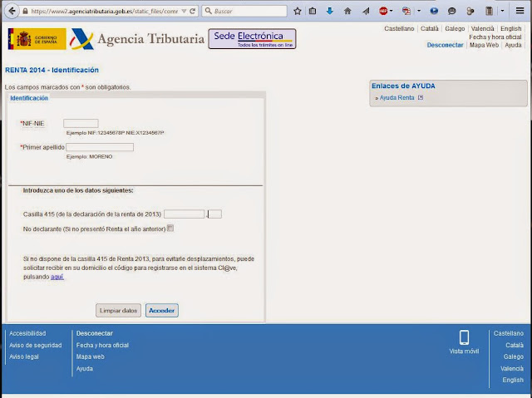Open the Sede Electrónica banner
The width and height of the screenshot is (532, 398).
(x=252, y=39)
